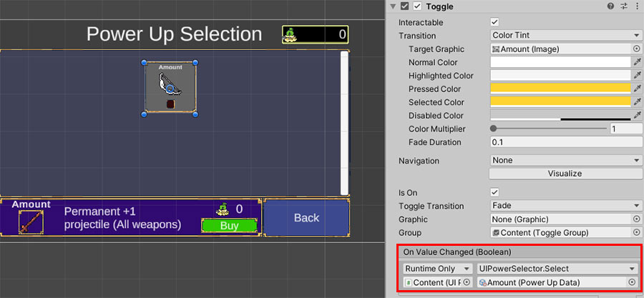The image size is (644, 298).
Task: Collapse the Toggle component foldout arrow
Action: (394, 6)
